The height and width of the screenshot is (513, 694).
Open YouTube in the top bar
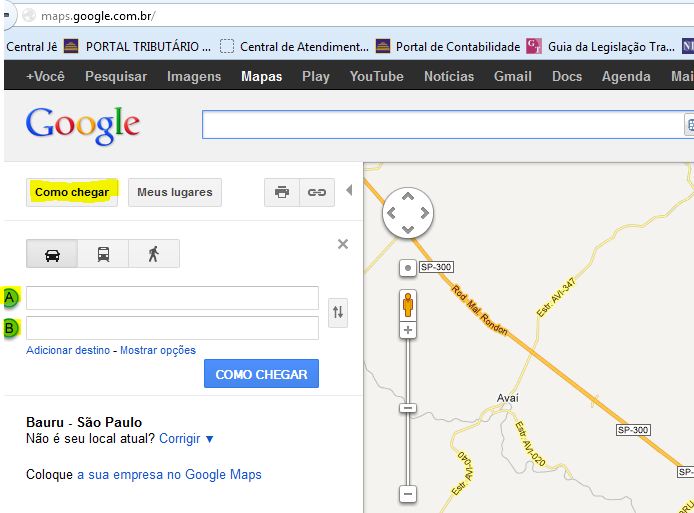pos(377,76)
